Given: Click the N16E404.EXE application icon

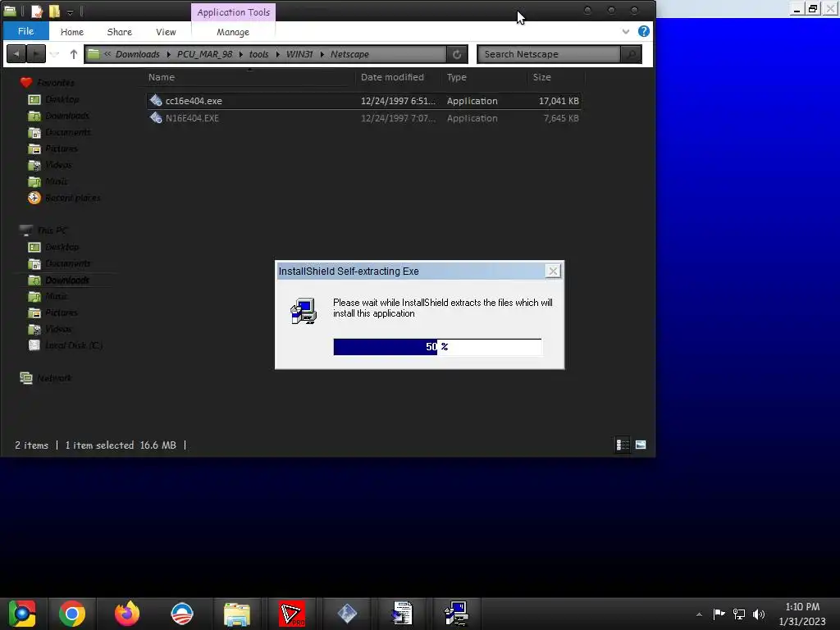Looking at the screenshot, I should [x=156, y=118].
